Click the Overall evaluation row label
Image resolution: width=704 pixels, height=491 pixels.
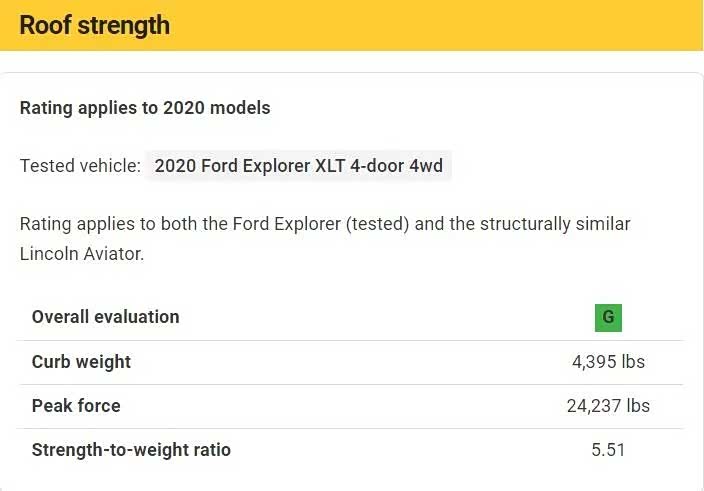106,317
